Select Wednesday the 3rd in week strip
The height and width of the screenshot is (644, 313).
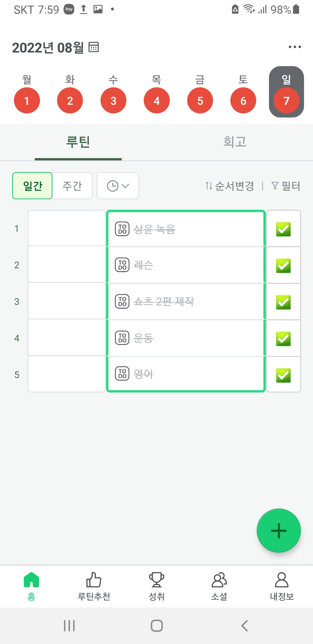click(x=113, y=100)
